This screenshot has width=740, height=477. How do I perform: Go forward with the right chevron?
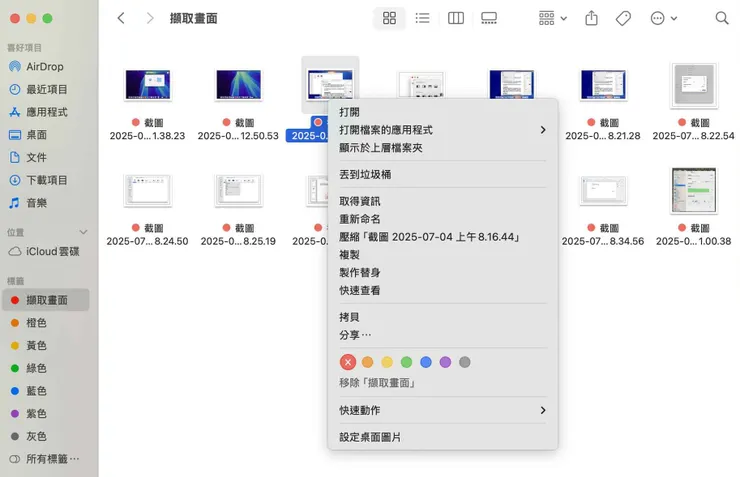coord(150,18)
